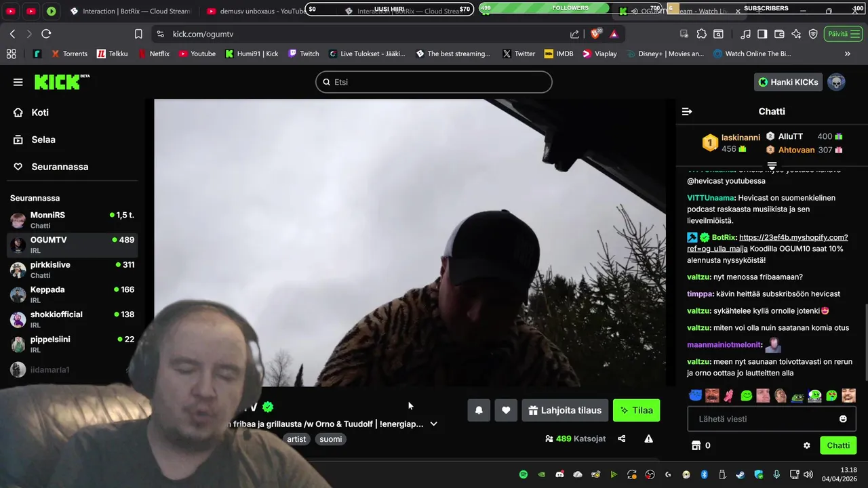Click the green Tilaa subscribe button
Screen dimensions: 868x488
coord(636,410)
